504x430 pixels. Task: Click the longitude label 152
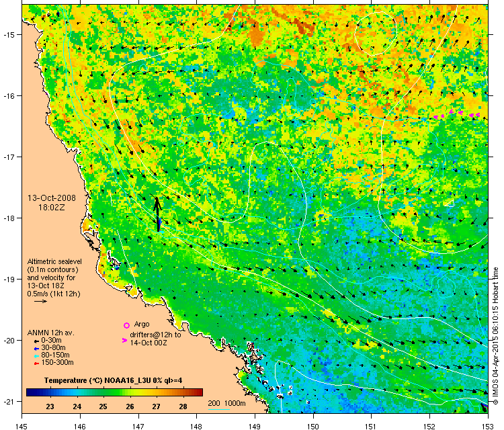click(x=430, y=426)
